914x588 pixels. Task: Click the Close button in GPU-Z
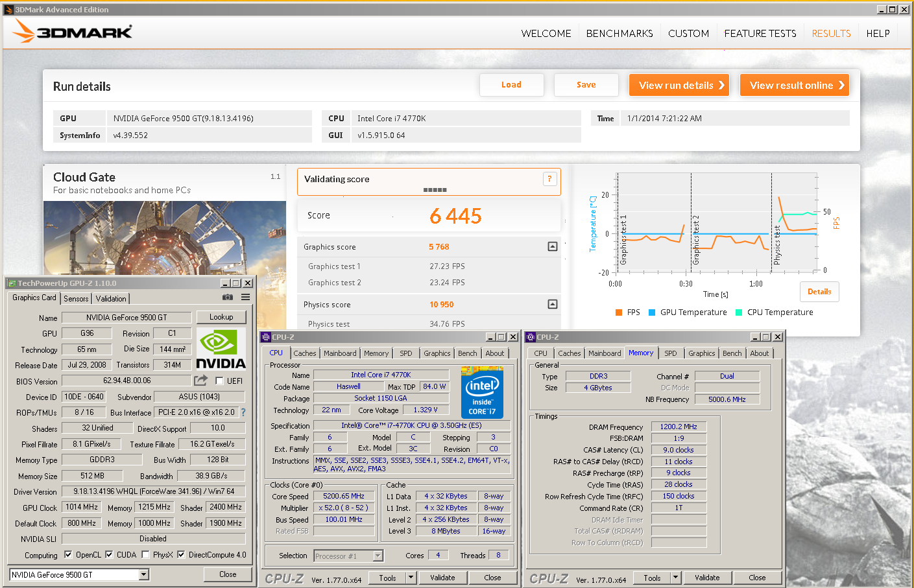tap(228, 574)
